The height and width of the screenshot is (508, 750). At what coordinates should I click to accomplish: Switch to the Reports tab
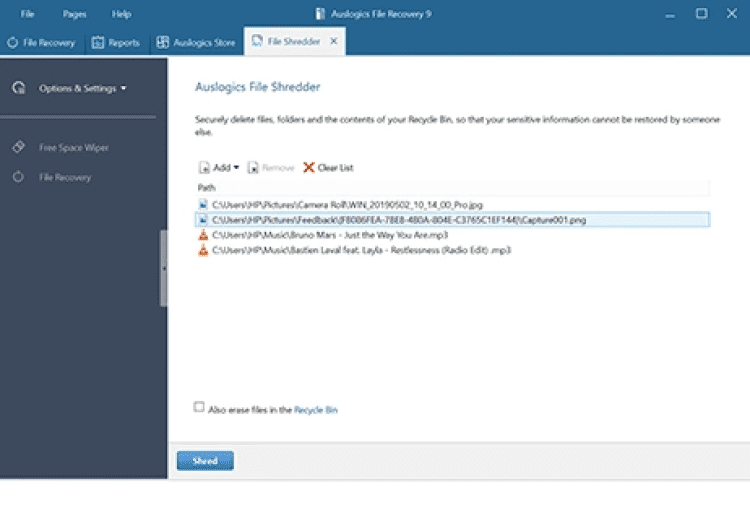pos(116,43)
